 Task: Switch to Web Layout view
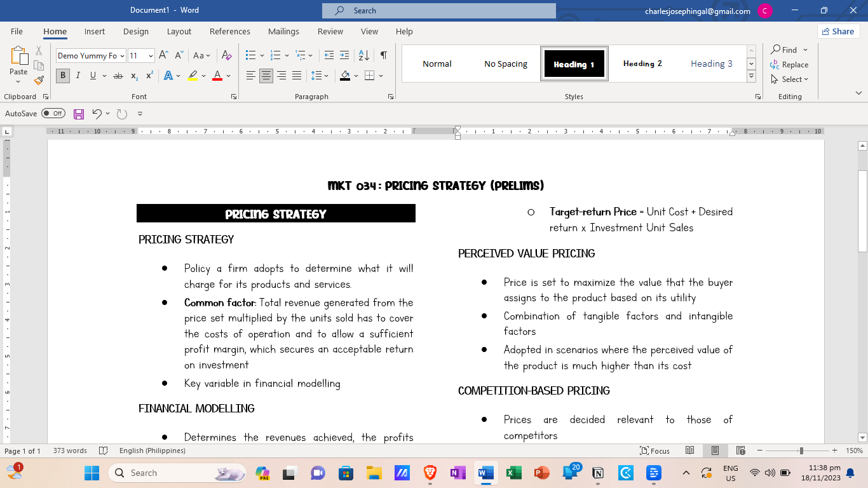point(740,451)
